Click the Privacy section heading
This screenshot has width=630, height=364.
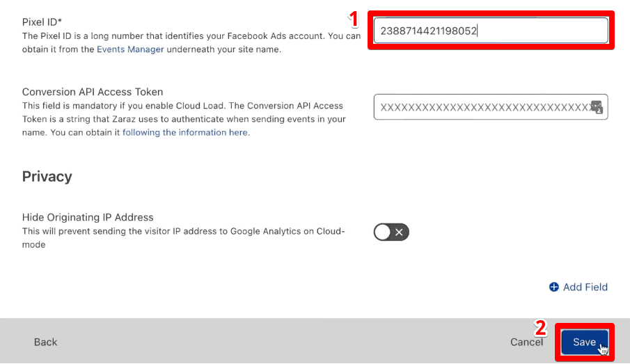(x=47, y=176)
